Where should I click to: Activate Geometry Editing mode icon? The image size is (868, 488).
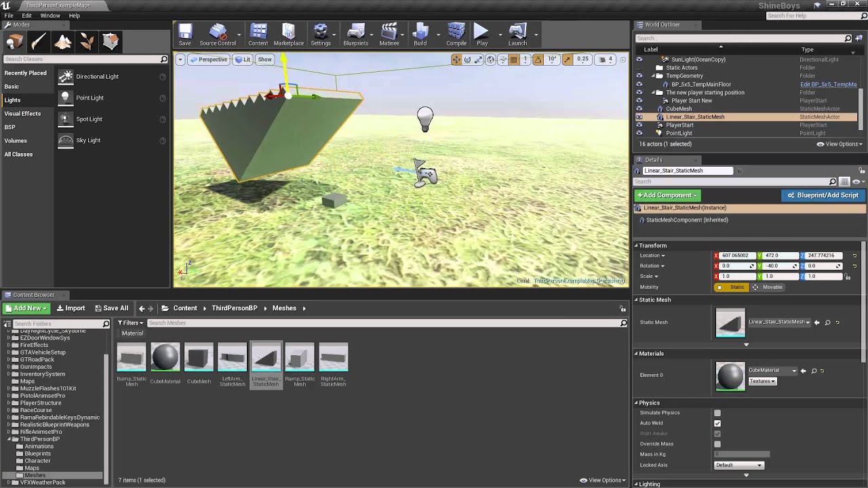[111, 42]
